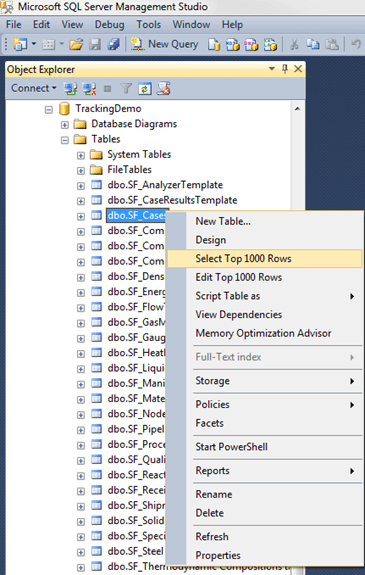This screenshot has width=365, height=575.
Task: Select dbo.SF_AnalyzerTemplate table
Action: tap(165, 185)
